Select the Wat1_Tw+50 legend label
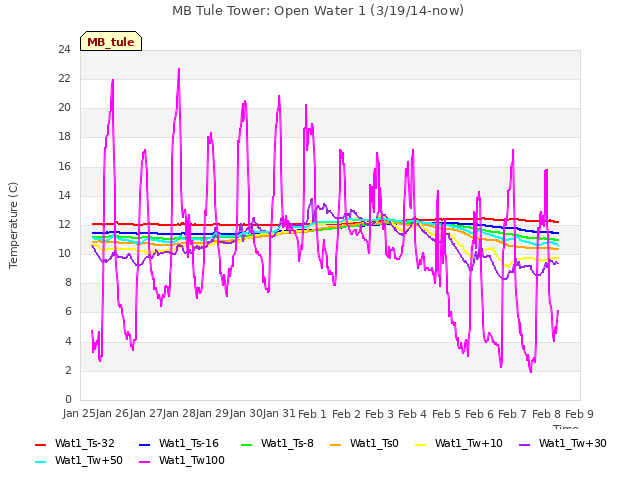640x480 pixels. pyautogui.click(x=89, y=461)
